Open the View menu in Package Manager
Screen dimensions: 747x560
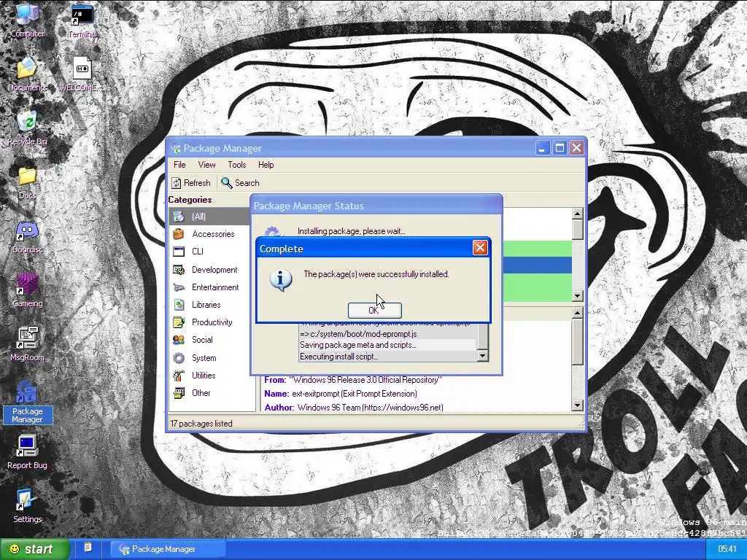[206, 165]
